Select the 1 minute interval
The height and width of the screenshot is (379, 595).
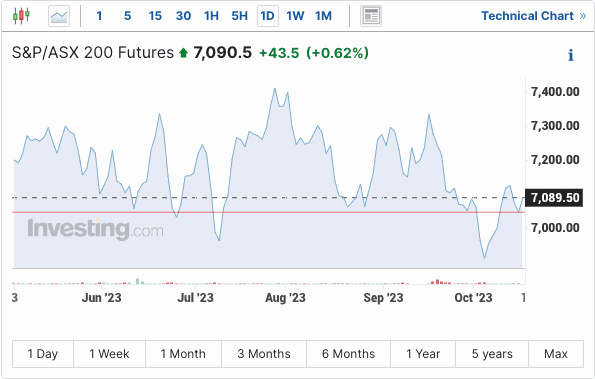[99, 16]
